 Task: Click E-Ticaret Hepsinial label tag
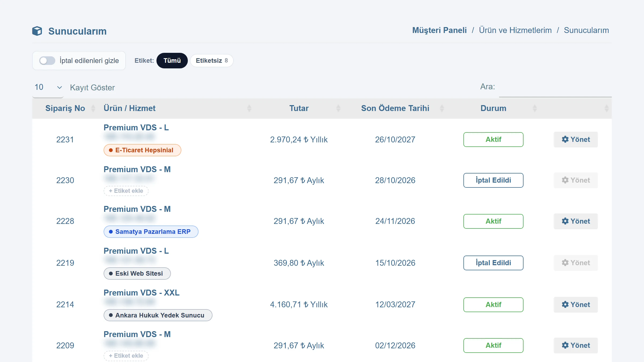pyautogui.click(x=142, y=150)
